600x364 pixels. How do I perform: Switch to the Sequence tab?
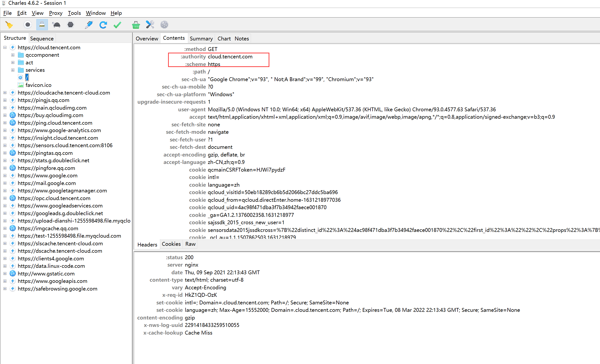[42, 39]
